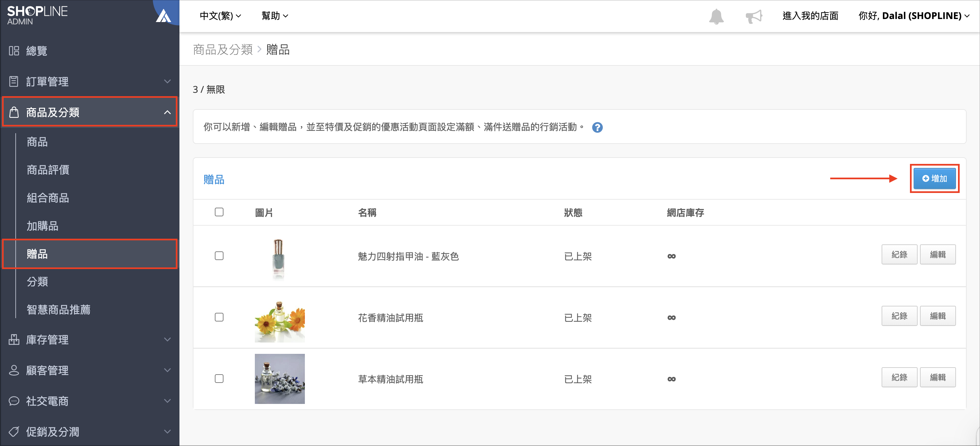Click the blue help question mark icon
Viewport: 980px width, 446px height.
coord(597,127)
